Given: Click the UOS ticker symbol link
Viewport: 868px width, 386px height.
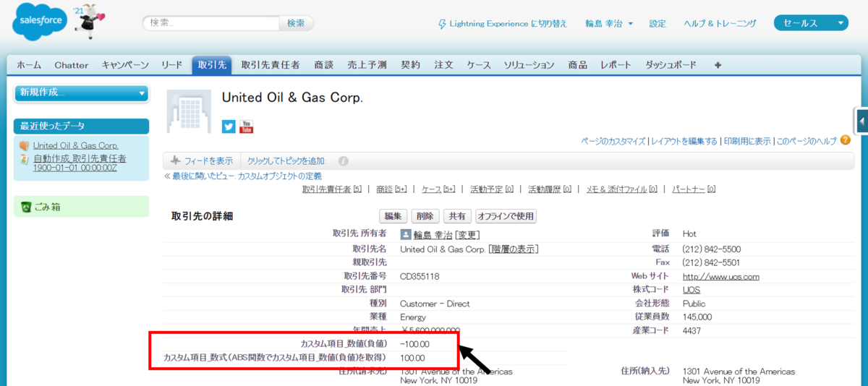Looking at the screenshot, I should coord(692,290).
